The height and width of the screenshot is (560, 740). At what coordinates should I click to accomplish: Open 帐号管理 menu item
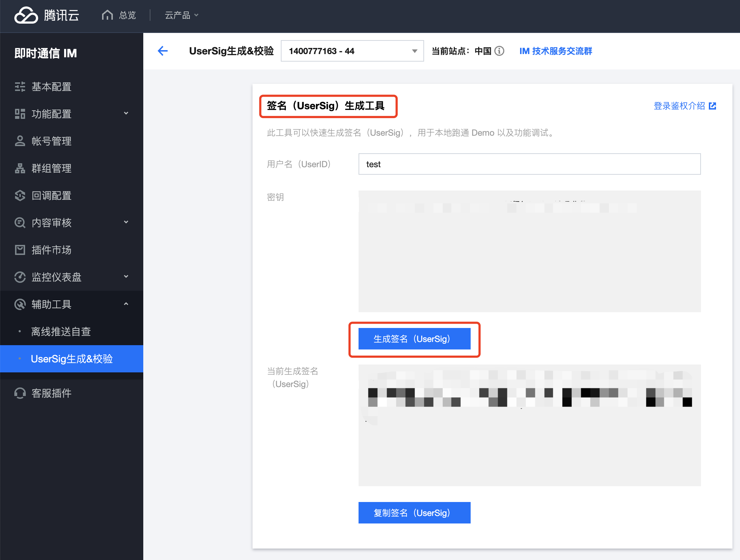[72, 141]
